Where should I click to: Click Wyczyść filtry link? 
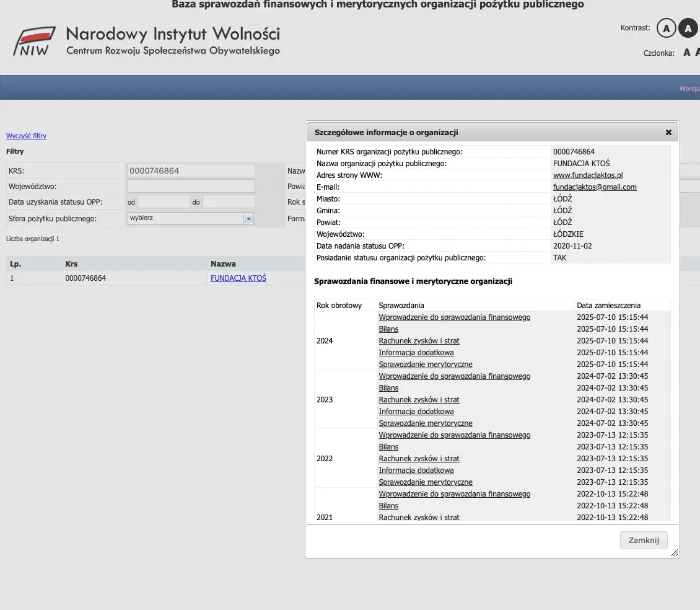[27, 136]
